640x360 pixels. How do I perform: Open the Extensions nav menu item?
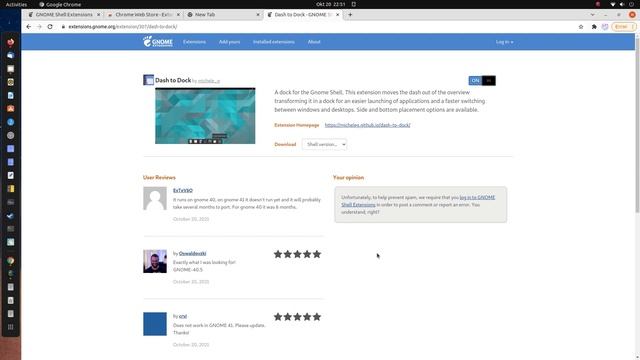(x=194, y=42)
